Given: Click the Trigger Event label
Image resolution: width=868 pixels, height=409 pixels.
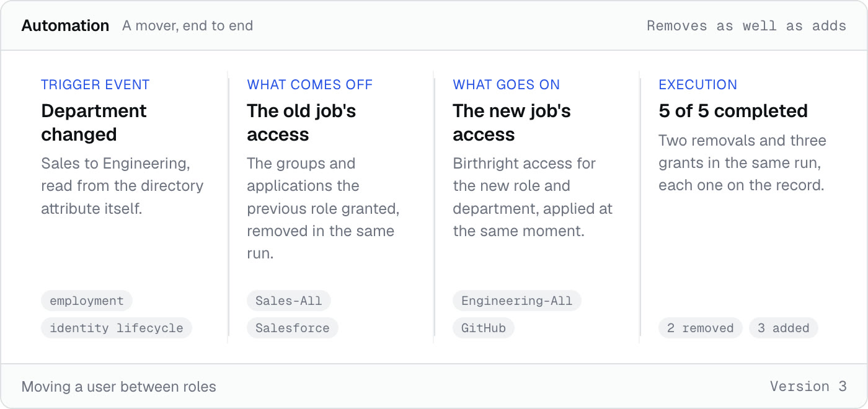Looking at the screenshot, I should (95, 85).
